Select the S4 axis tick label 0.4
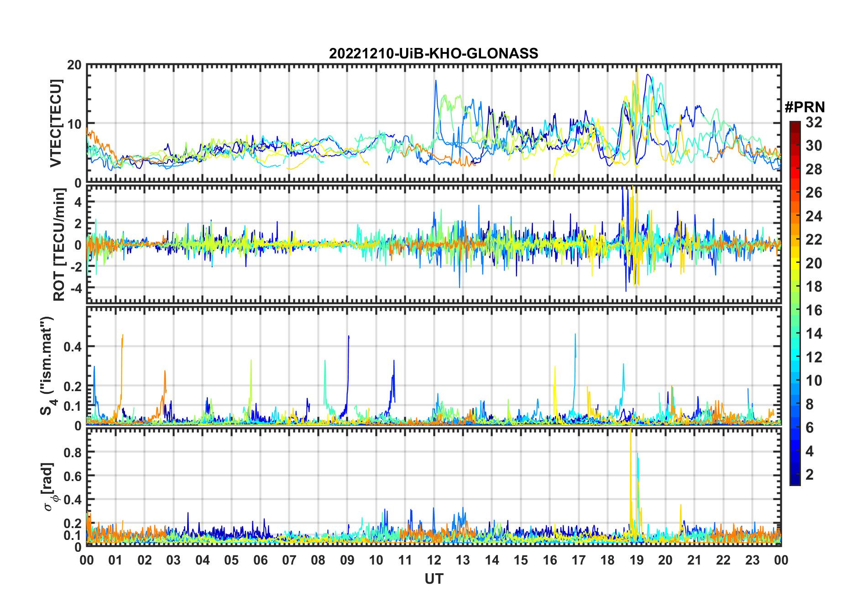The image size is (868, 607). [73, 346]
